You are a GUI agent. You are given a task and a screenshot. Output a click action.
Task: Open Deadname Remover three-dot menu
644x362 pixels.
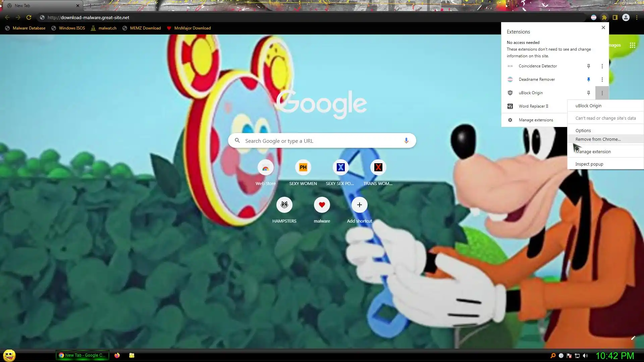click(x=602, y=79)
